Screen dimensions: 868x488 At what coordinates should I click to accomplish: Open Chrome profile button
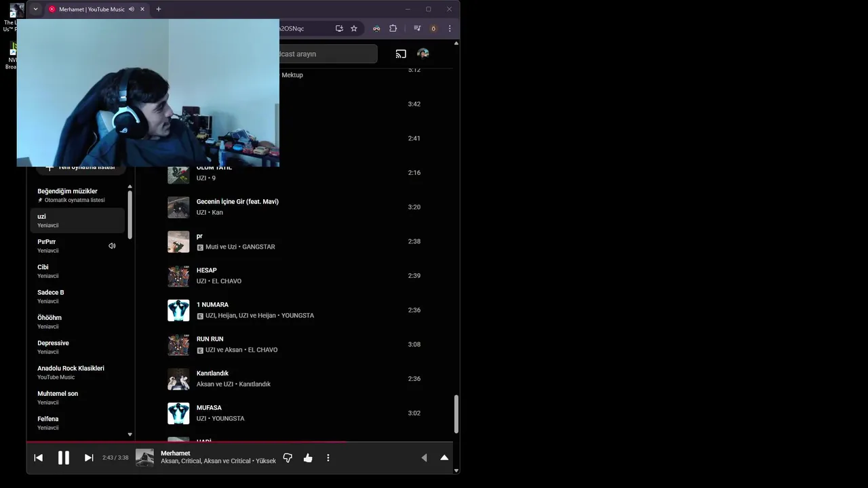pos(433,28)
